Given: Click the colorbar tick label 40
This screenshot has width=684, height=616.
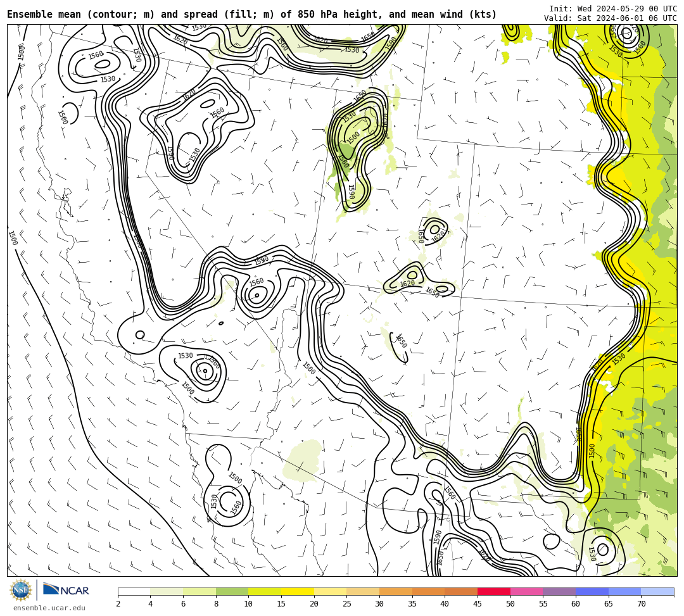Looking at the screenshot, I should tap(445, 604).
